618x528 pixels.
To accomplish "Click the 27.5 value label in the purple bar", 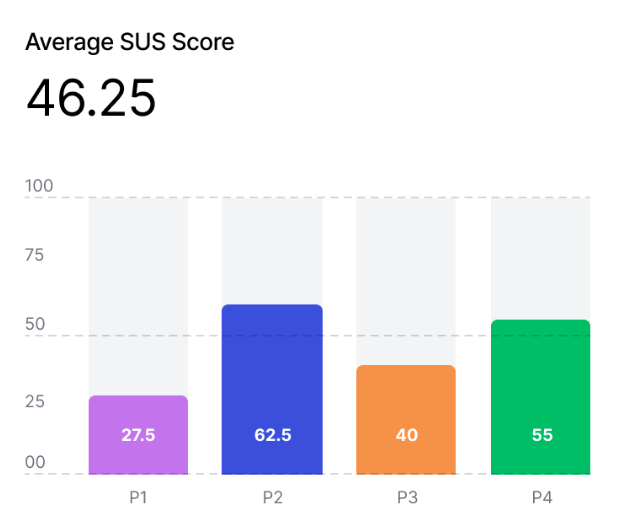I will pos(138,435).
